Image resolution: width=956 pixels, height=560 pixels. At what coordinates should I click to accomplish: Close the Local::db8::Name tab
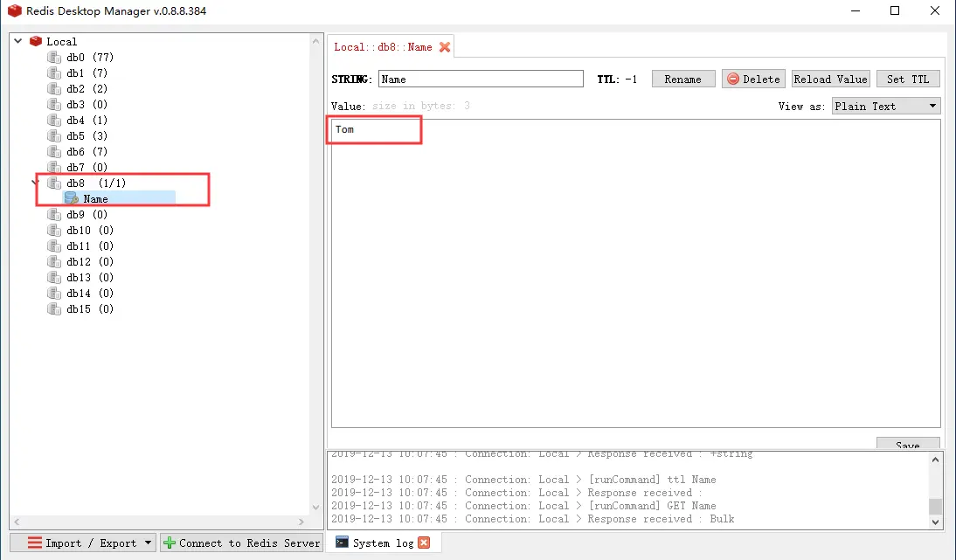pos(445,47)
